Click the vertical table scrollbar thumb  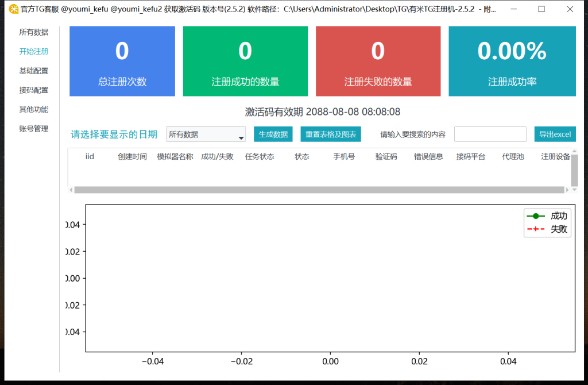[574, 170]
